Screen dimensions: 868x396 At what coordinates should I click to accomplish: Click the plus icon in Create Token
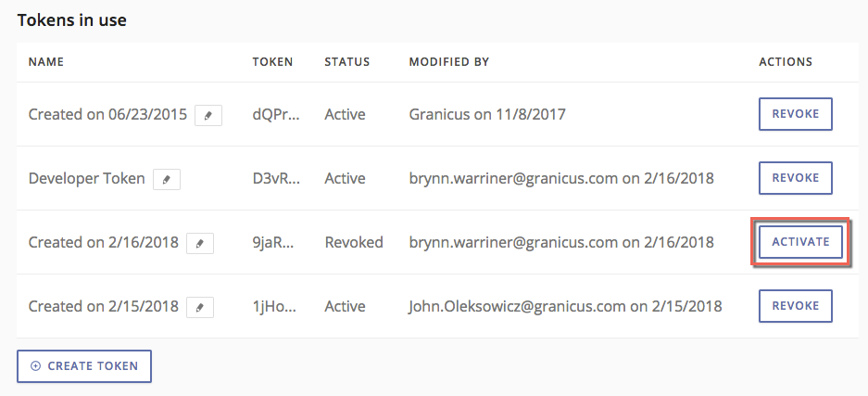35,366
